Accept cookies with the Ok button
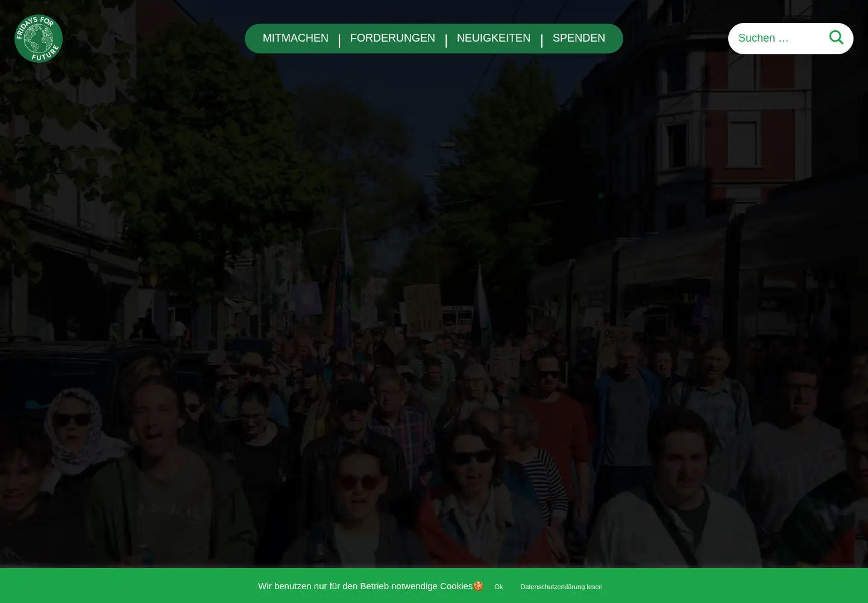 498,587
